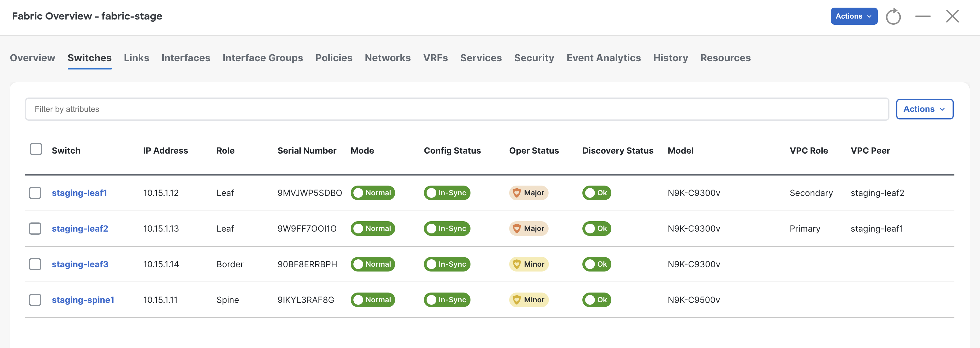Click the In-Sync badge for staging-spine1

[x=447, y=300]
